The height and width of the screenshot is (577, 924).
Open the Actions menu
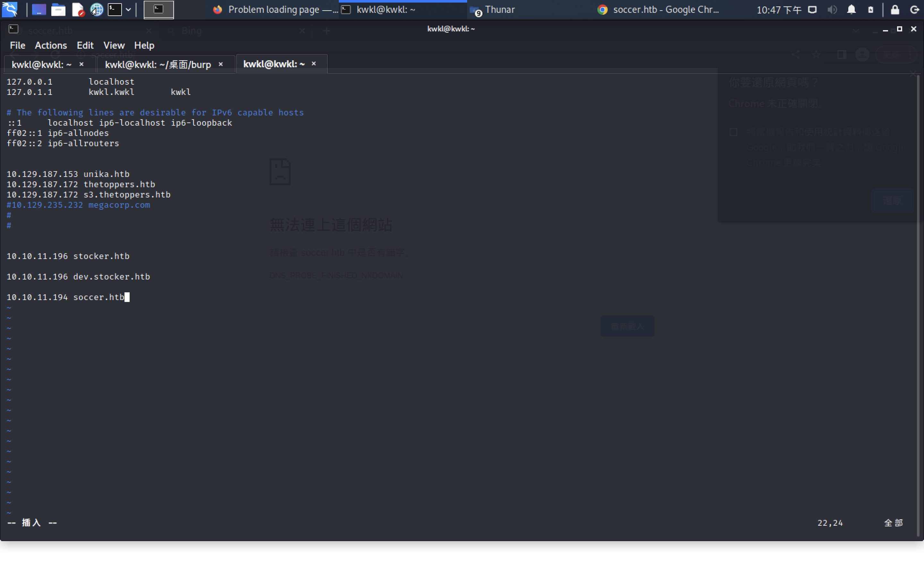(51, 46)
